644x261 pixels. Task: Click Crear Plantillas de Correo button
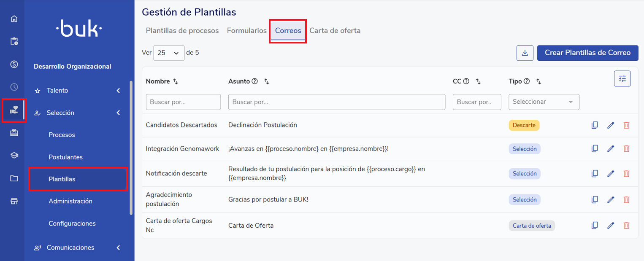point(587,53)
